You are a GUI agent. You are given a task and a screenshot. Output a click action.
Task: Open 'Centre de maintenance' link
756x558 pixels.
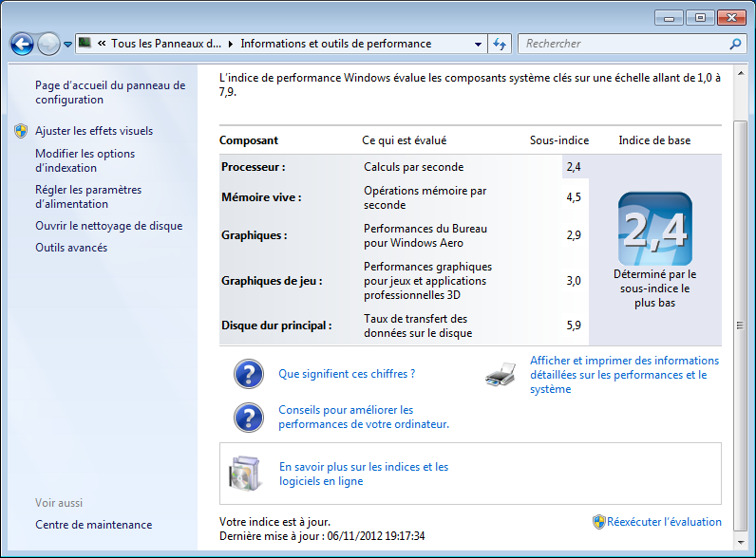point(93,525)
